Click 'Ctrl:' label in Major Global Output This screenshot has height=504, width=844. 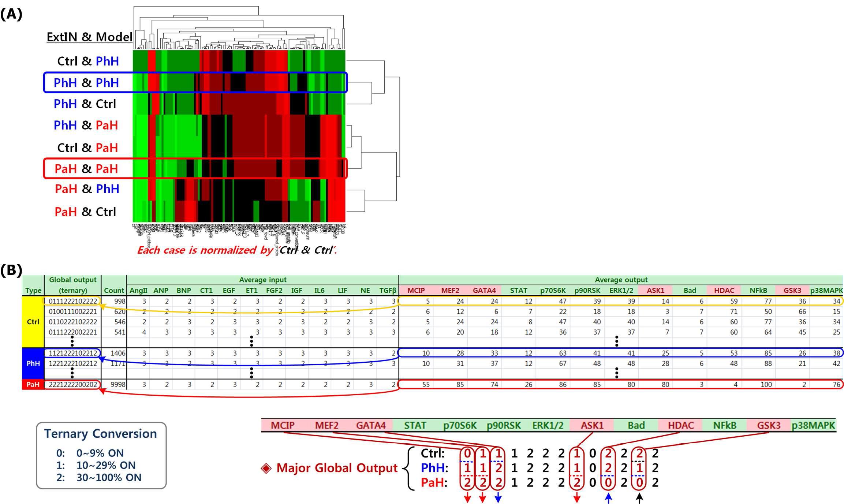[433, 453]
